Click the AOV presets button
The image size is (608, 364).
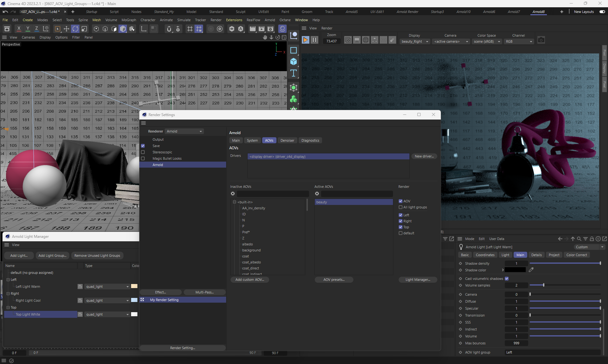click(334, 280)
